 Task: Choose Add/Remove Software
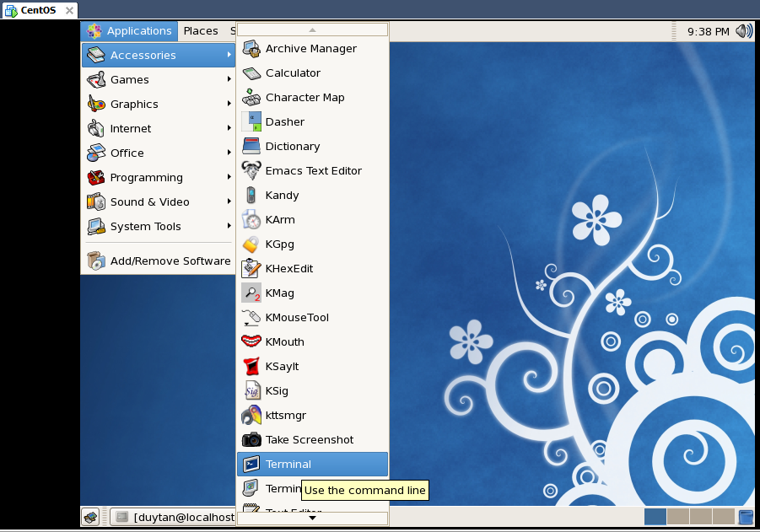158,261
